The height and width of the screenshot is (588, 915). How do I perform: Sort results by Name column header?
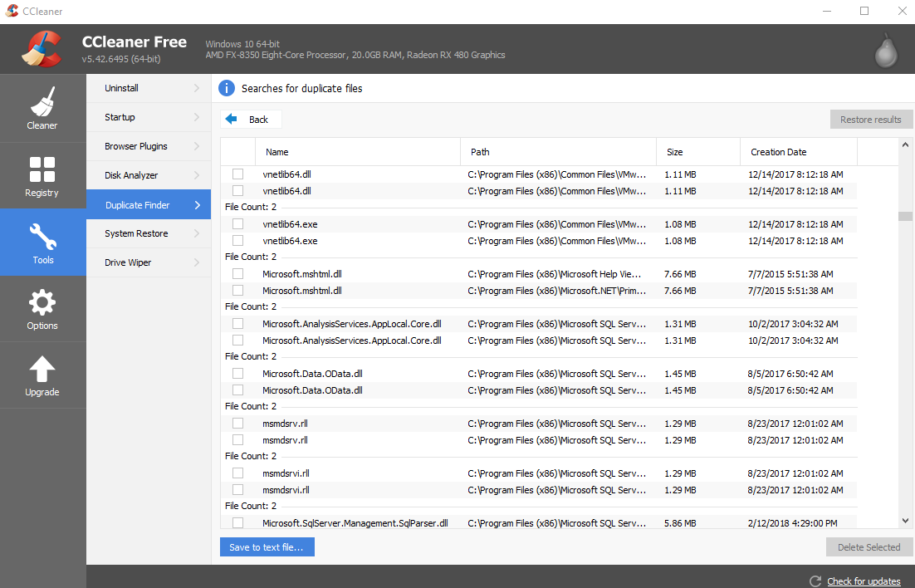point(358,152)
